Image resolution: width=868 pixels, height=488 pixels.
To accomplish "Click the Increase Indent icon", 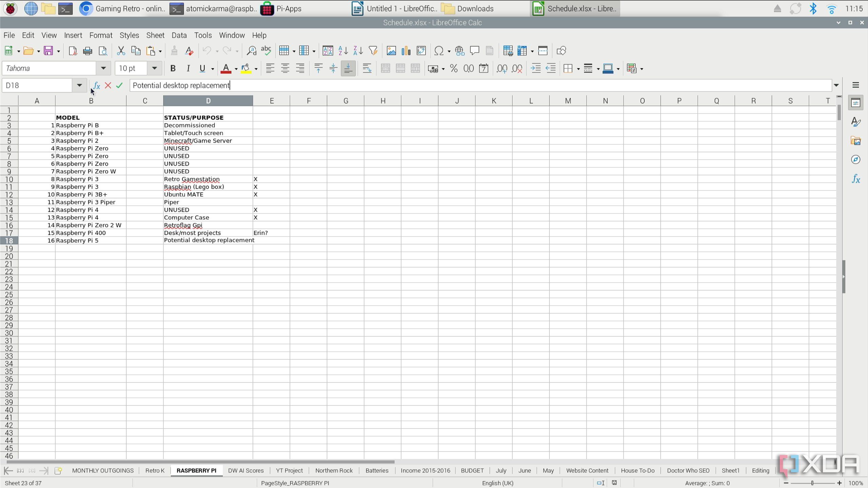I will (x=536, y=68).
